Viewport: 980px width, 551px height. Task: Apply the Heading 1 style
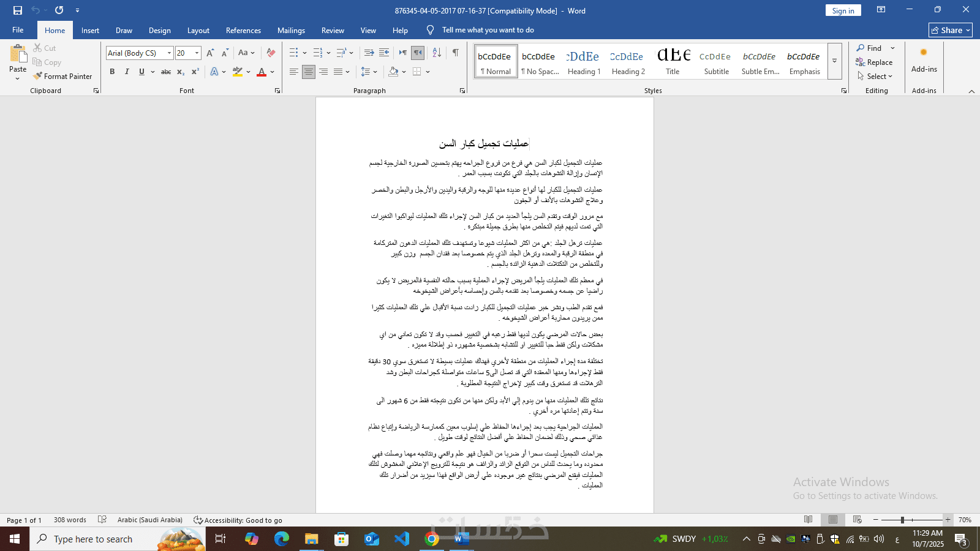click(x=584, y=61)
